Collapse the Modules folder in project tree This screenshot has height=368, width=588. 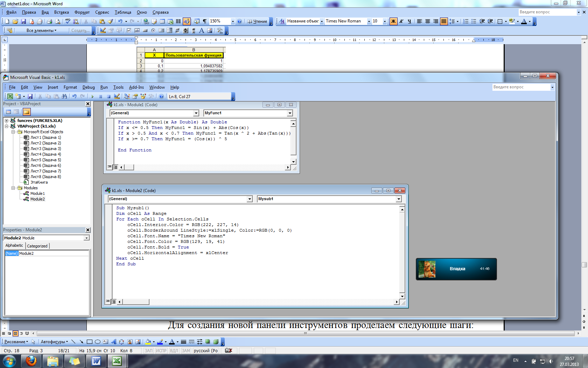13,188
